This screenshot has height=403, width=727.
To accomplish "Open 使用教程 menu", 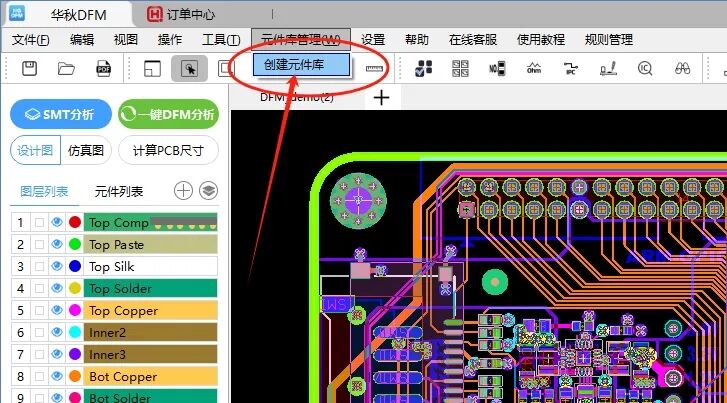I will [541, 40].
